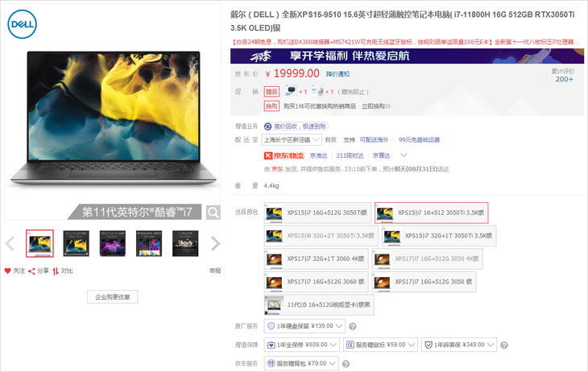Click help icon beside 1年硬盘保留
Viewport: 588px width, 372px height.
(353, 327)
